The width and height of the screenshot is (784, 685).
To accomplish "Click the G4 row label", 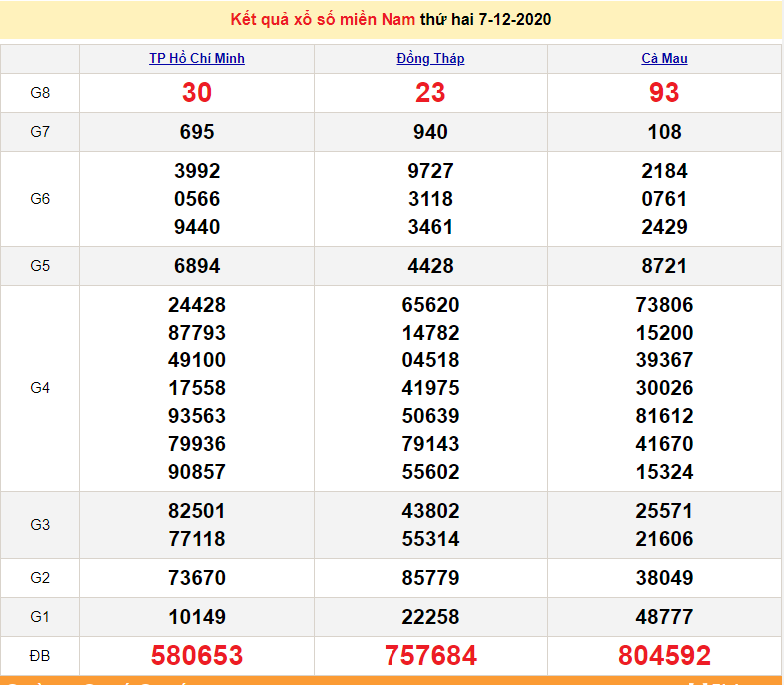I will [40, 388].
